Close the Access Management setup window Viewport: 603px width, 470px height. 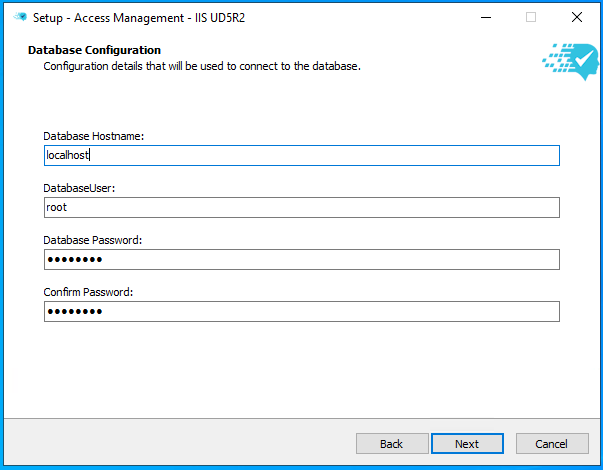coord(577,17)
